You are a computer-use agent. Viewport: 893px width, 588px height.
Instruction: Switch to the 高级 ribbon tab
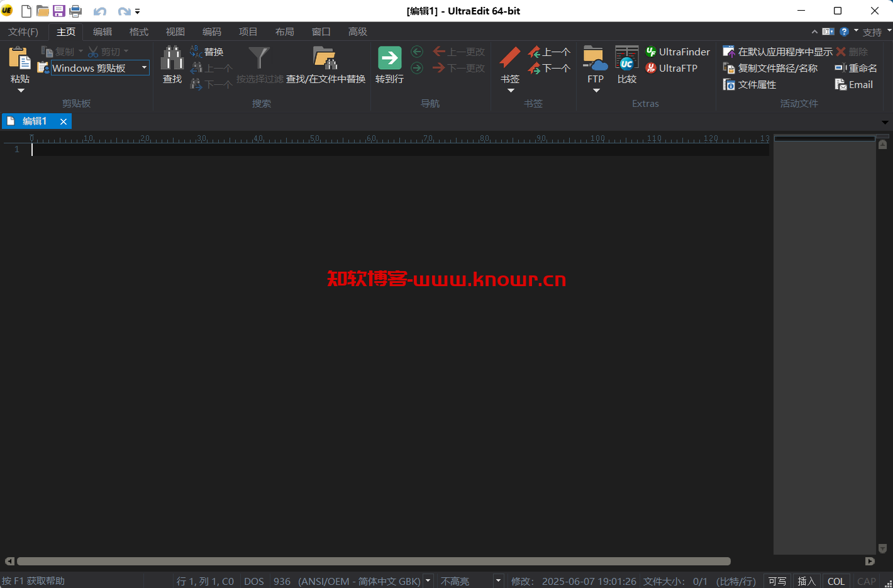click(x=358, y=31)
